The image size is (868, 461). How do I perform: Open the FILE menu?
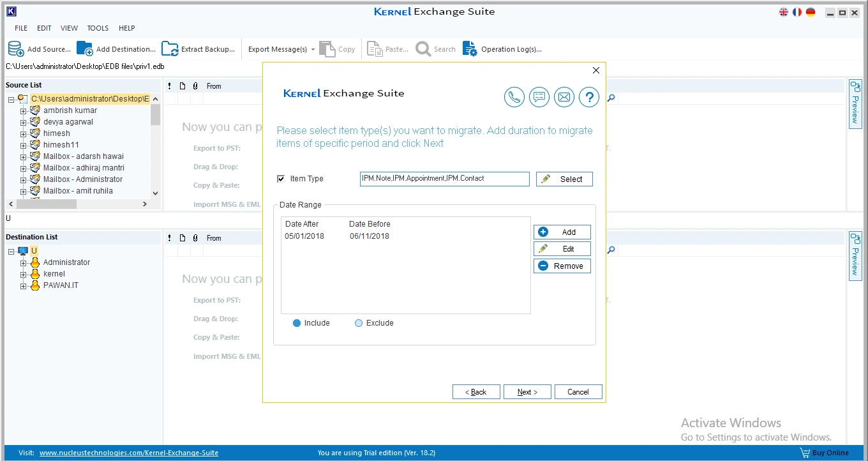(x=21, y=28)
